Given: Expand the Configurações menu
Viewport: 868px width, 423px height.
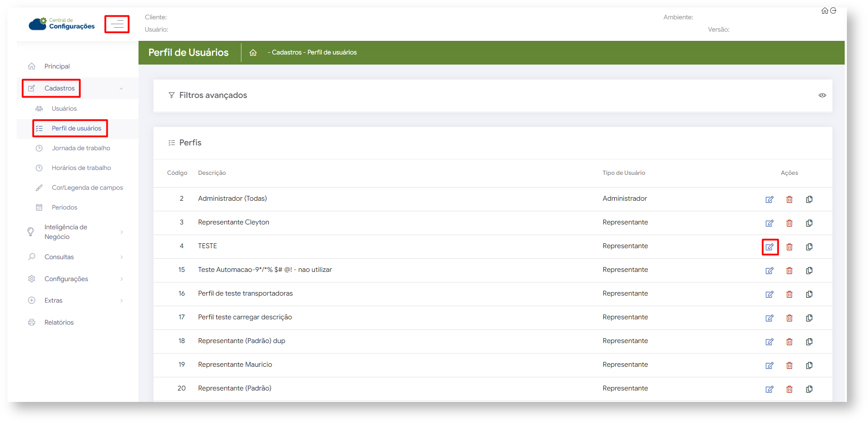Looking at the screenshot, I should [x=121, y=279].
